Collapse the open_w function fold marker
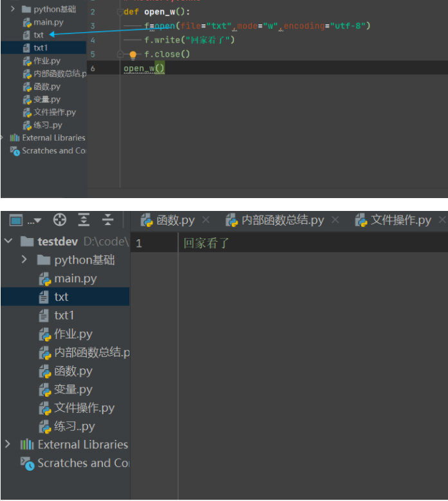This screenshot has width=448, height=501. [120, 12]
